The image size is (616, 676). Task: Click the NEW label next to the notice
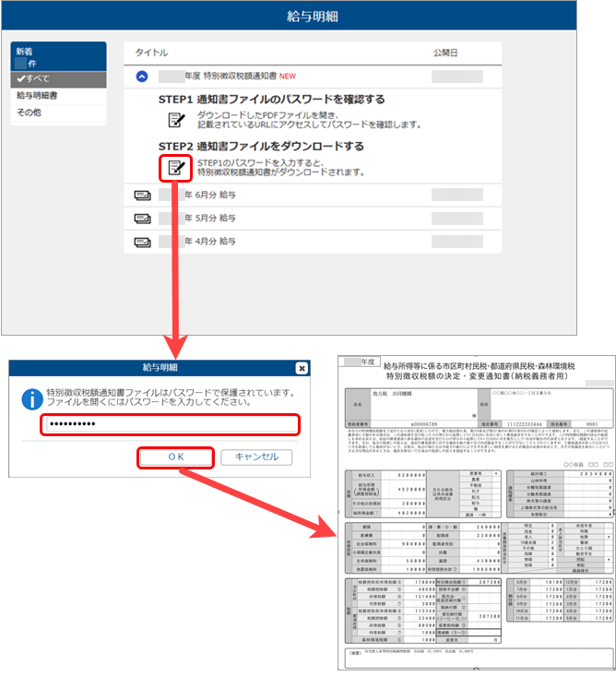pos(288,77)
